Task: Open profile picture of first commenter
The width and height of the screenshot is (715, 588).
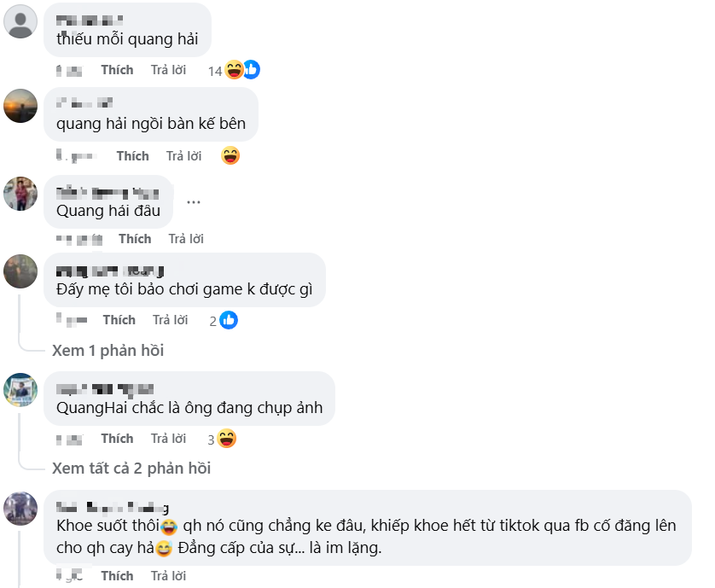Action: 20,21
